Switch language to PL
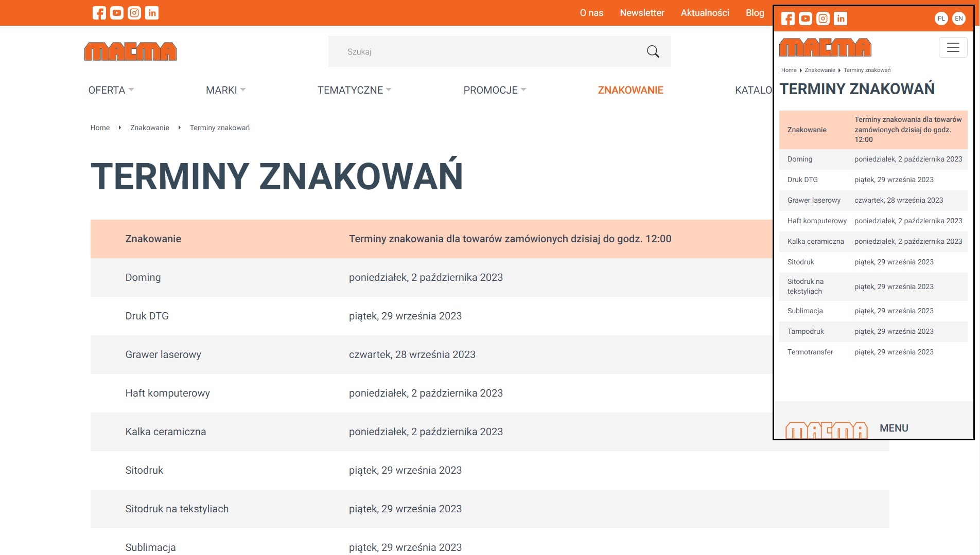 [941, 19]
